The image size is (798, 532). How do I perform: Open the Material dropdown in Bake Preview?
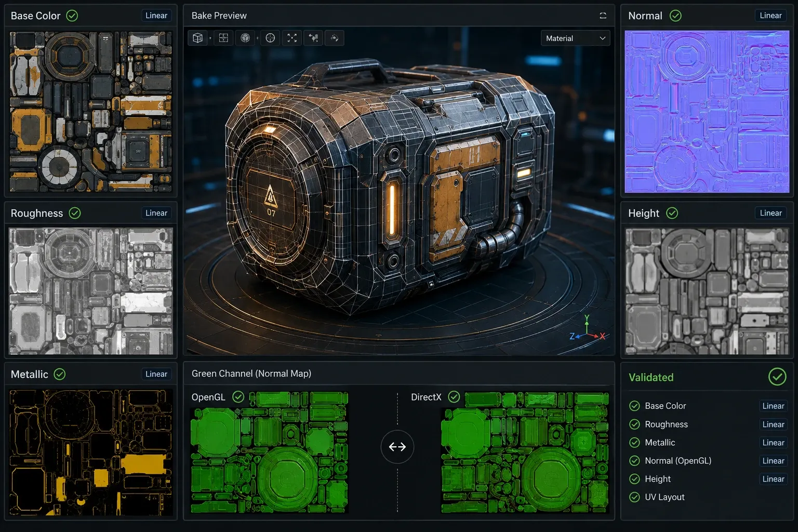click(576, 38)
